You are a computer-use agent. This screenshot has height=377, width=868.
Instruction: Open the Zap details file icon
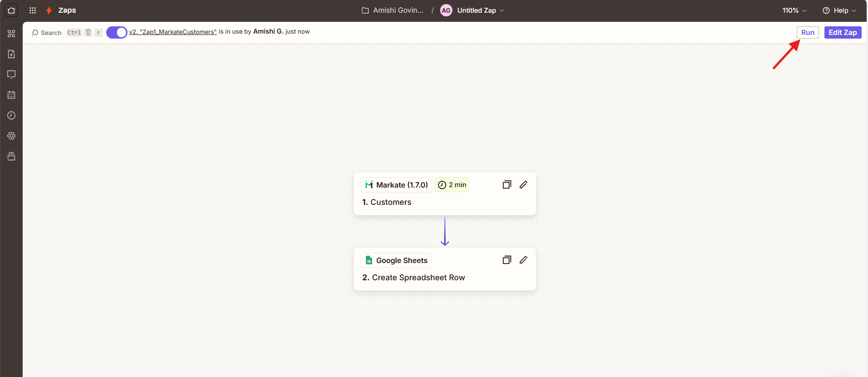11,54
